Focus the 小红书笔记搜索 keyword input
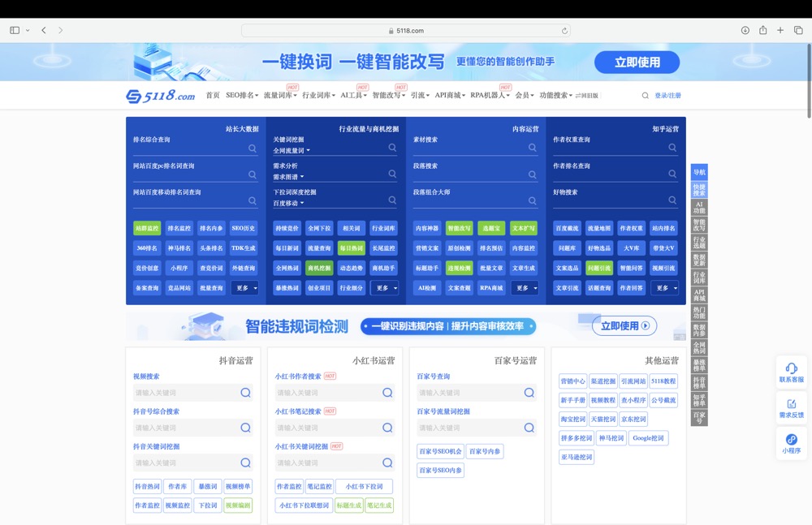This screenshot has width=812, height=525. point(335,428)
